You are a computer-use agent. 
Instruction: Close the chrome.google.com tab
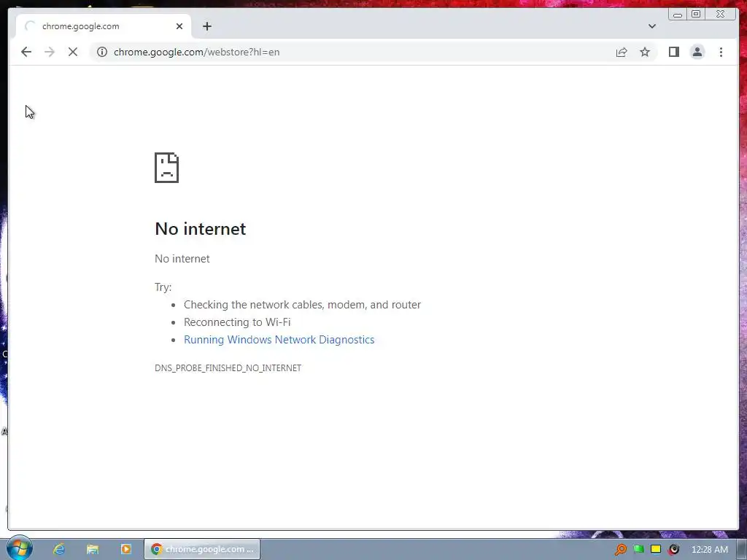pos(179,26)
